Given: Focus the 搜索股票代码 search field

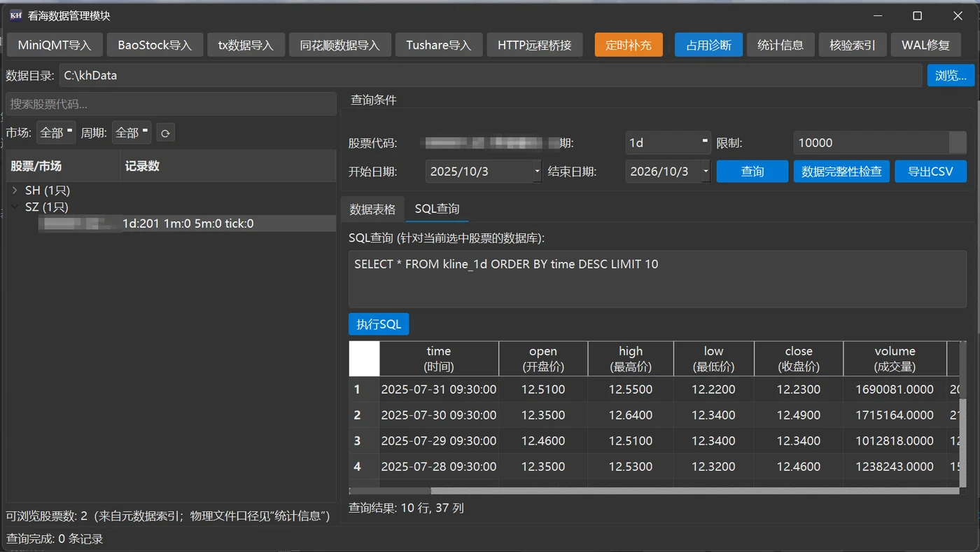Looking at the screenshot, I should click(171, 104).
